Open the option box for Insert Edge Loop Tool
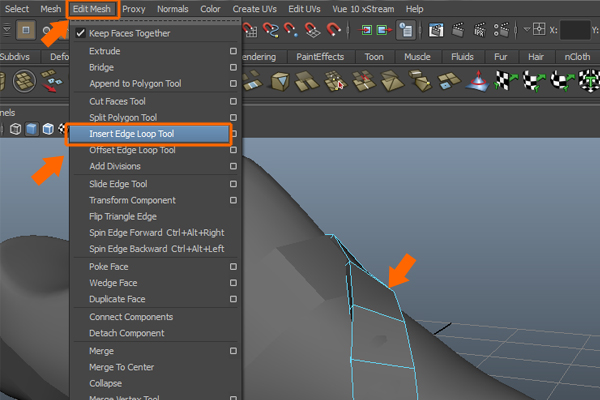 233,133
